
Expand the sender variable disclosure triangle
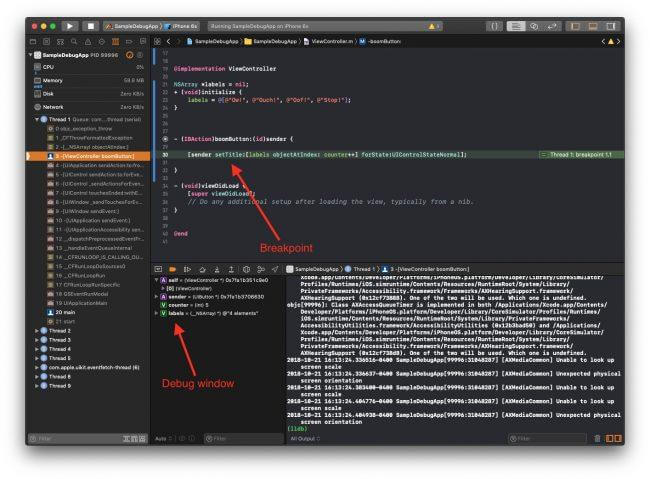coord(156,297)
